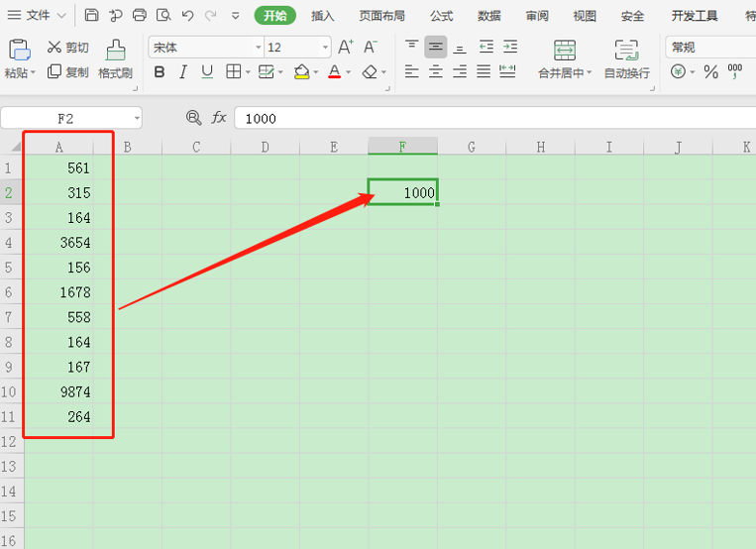Click the Print icon in quick access toolbar

(x=140, y=15)
